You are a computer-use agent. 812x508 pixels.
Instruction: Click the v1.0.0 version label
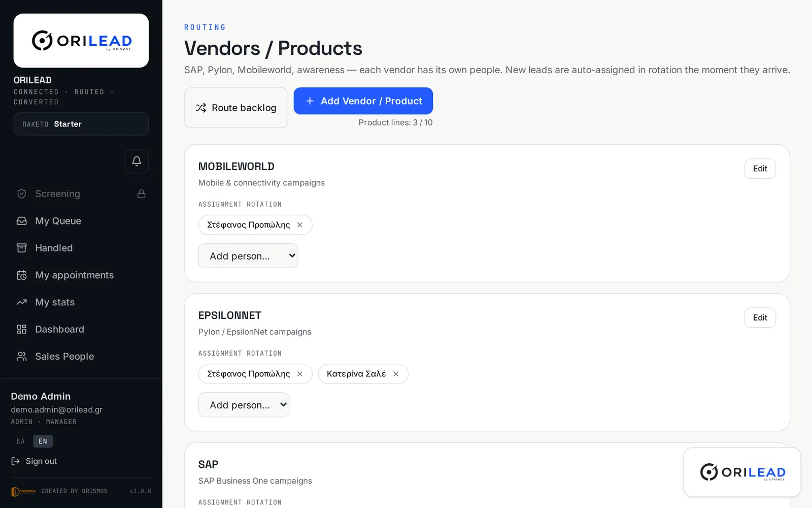pos(141,491)
